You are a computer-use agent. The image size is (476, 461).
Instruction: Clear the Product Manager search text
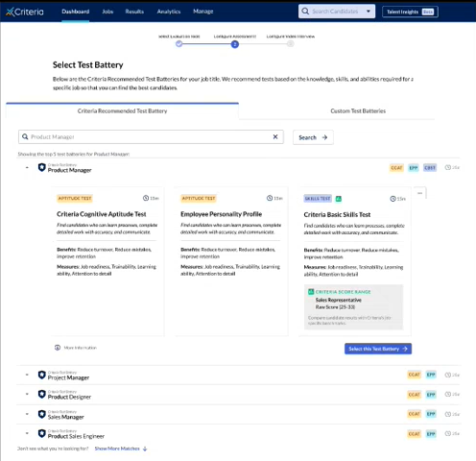pyautogui.click(x=275, y=136)
